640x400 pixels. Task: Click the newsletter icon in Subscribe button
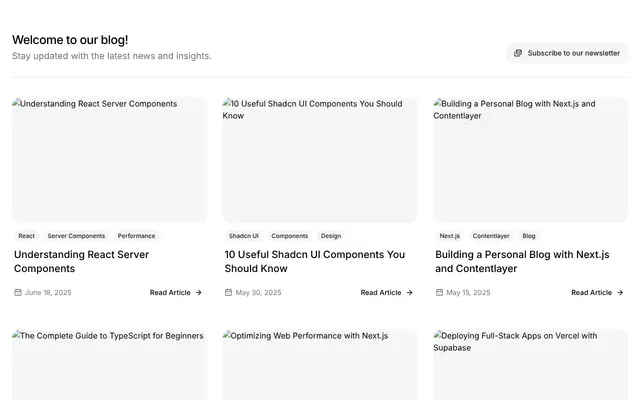pyautogui.click(x=518, y=53)
